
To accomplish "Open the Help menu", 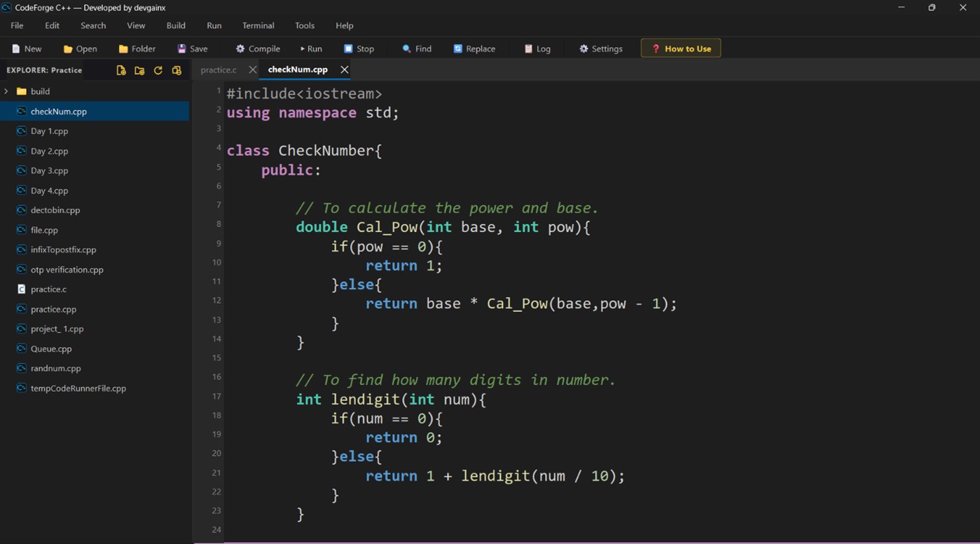I will [345, 25].
